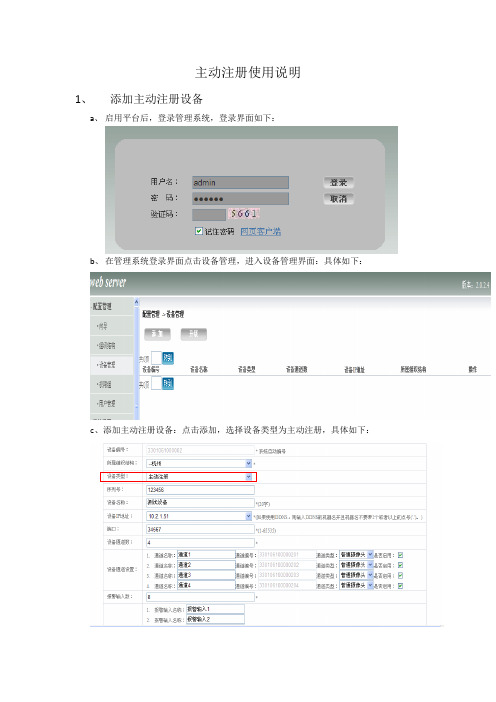This screenshot has width=496, height=702.
Task: Click the alarm name field 报警输入2
Action: coord(215,619)
